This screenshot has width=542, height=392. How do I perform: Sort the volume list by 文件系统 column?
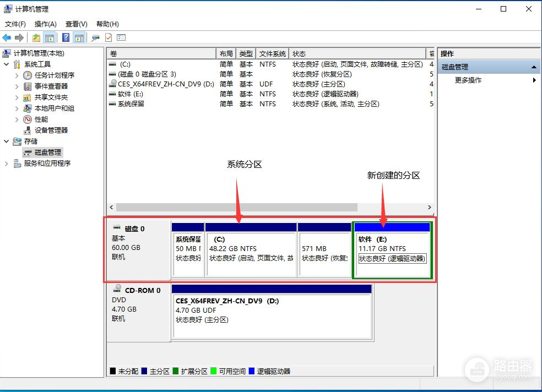tap(272, 54)
